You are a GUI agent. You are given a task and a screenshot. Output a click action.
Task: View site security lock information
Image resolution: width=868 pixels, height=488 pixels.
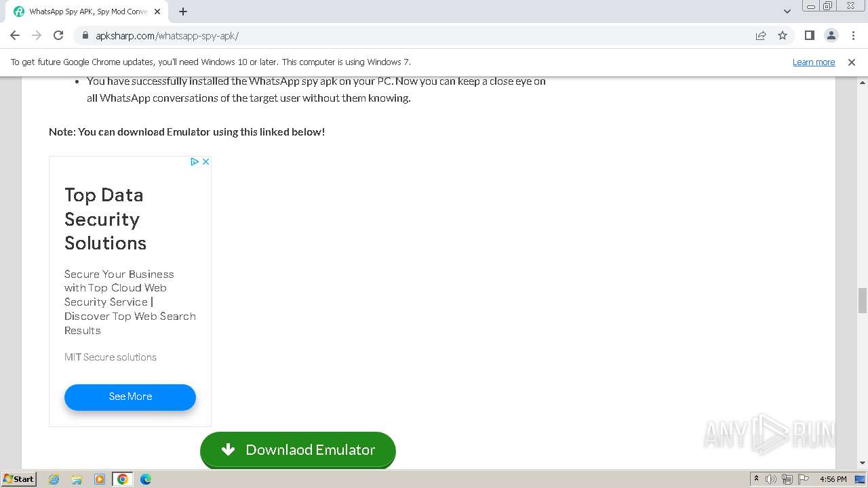click(85, 35)
